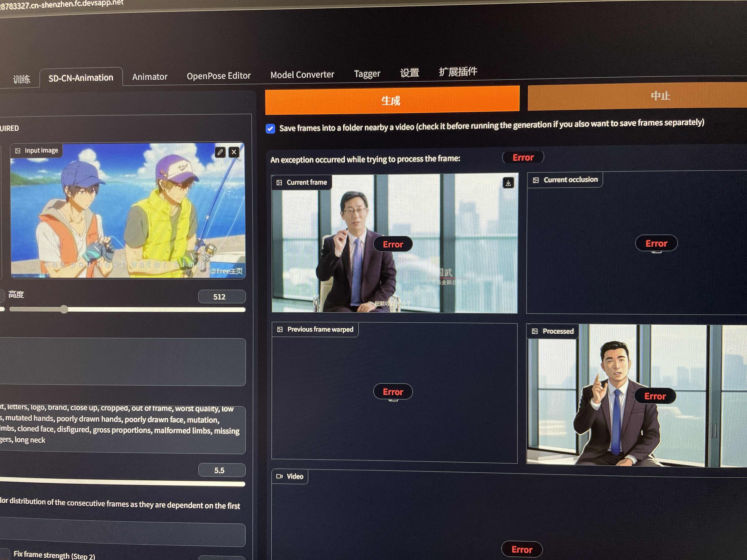The image size is (747, 560).
Task: Download the Current frame image
Action: click(508, 183)
